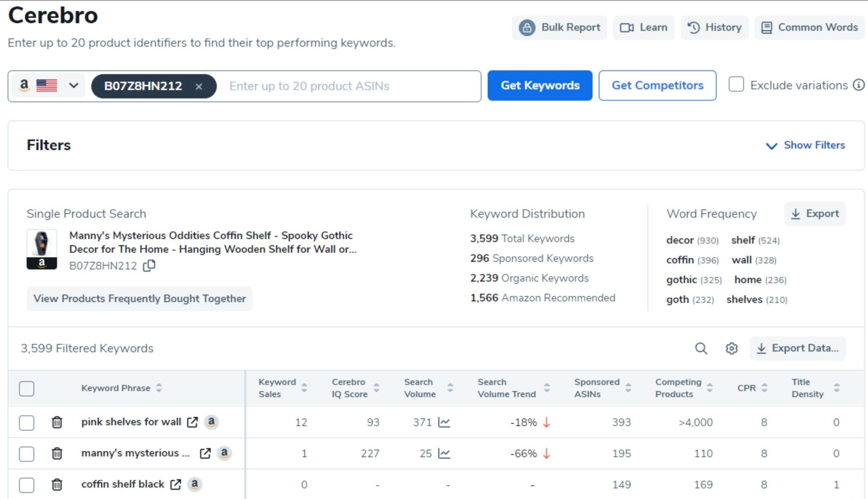Screen dimensions: 868x499
Task: Click Get Keywords button
Action: tap(539, 86)
